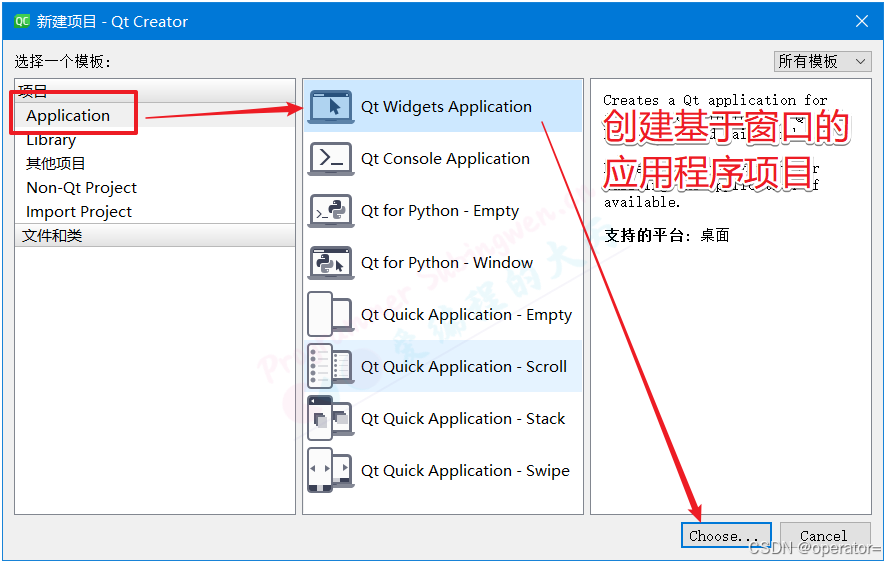885x563 pixels.
Task: Click the Qt Widgets Application template icon
Action: point(331,106)
